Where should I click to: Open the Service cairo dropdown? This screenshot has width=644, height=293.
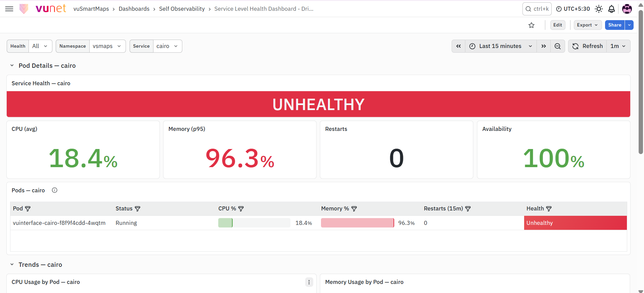point(167,46)
